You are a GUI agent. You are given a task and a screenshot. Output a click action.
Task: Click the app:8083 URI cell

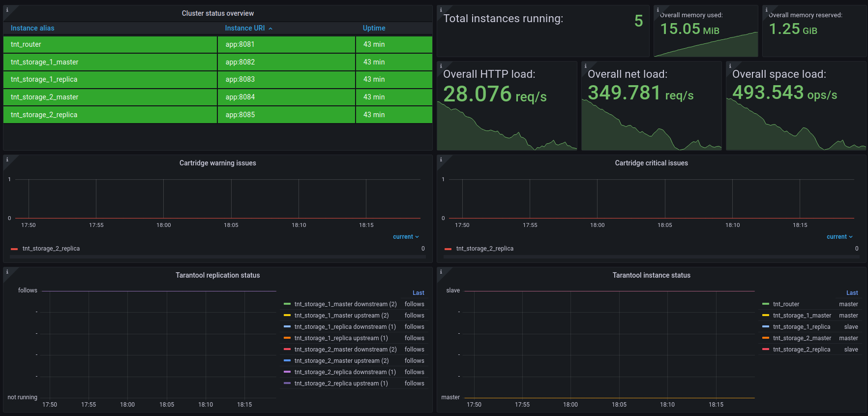point(286,79)
